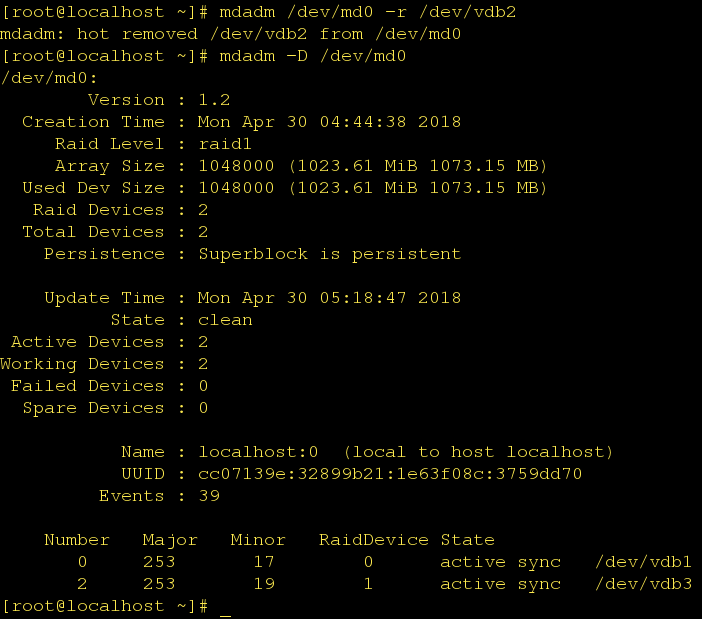Click the Events count 39
The image size is (702, 619).
pos(209,495)
